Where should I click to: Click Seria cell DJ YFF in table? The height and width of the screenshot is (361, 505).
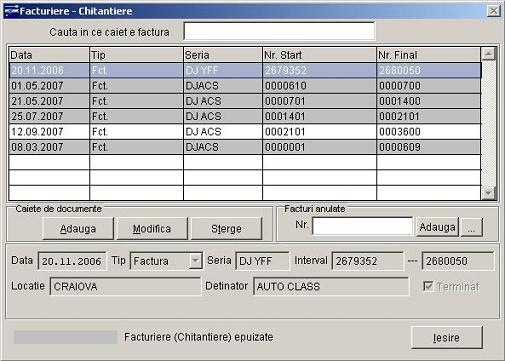223,70
